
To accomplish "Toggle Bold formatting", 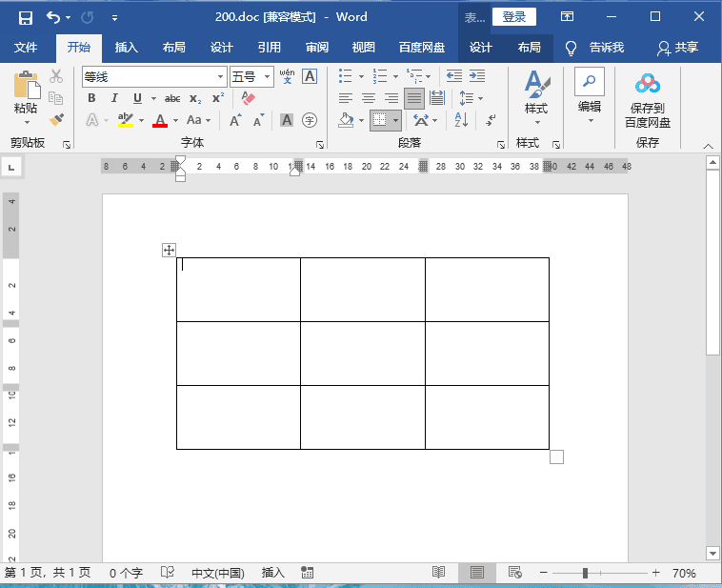I will click(x=92, y=98).
